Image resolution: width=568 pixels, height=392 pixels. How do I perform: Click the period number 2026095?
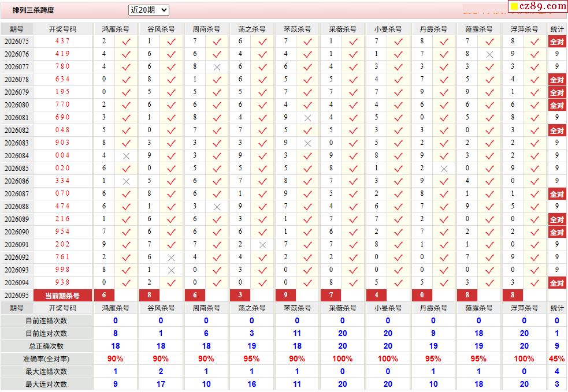[x=16, y=296]
